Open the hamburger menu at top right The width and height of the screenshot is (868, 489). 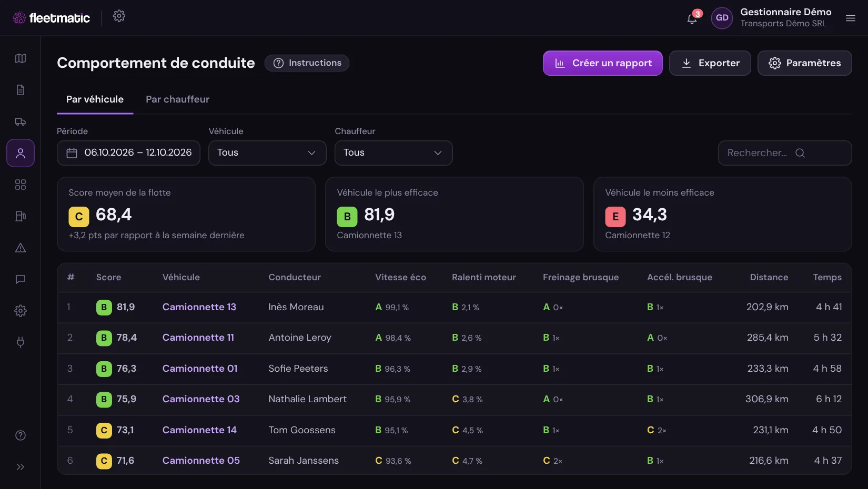click(x=851, y=18)
